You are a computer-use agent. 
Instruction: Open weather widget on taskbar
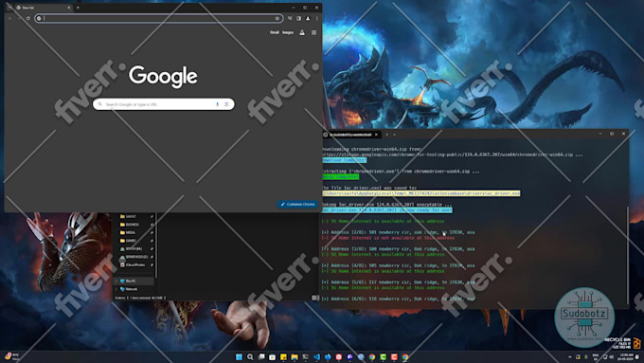tap(11, 356)
